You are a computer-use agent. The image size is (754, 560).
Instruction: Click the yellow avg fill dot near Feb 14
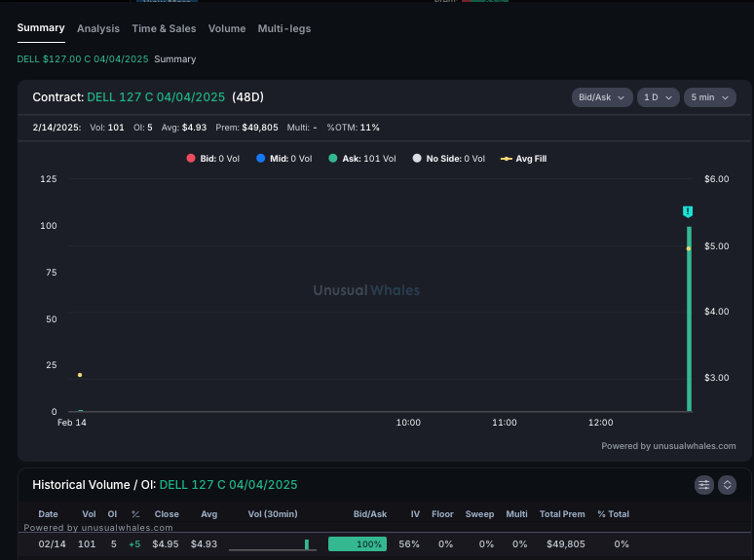point(80,375)
